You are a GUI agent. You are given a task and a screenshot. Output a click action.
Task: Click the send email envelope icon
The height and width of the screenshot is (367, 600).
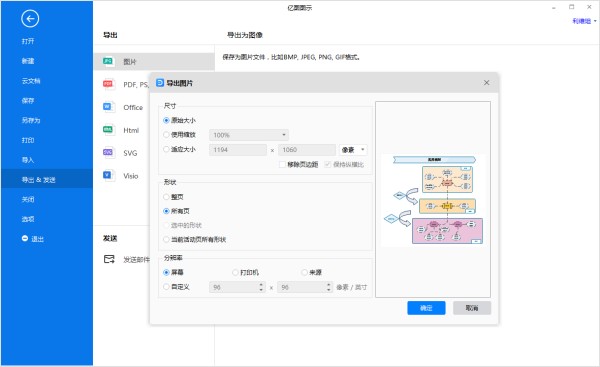tap(109, 259)
